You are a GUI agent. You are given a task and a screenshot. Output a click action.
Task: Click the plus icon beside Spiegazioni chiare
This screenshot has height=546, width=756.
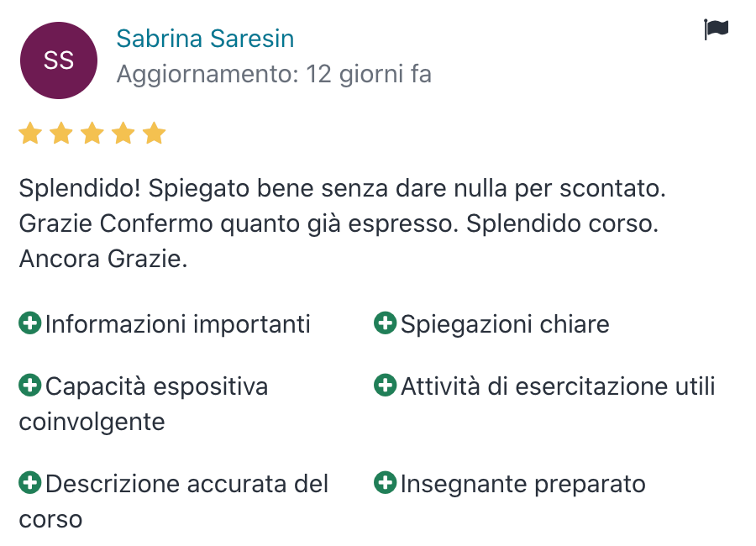tap(385, 323)
